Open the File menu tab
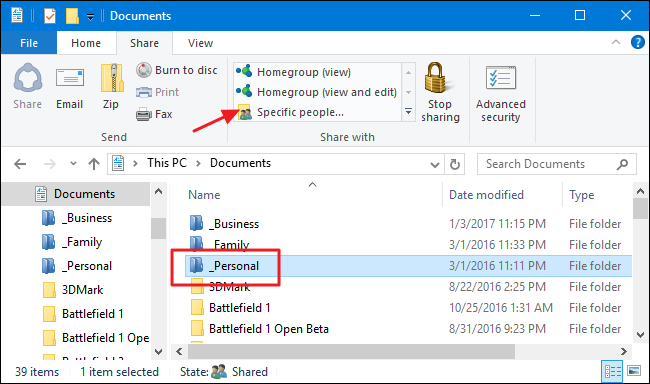 (x=29, y=43)
